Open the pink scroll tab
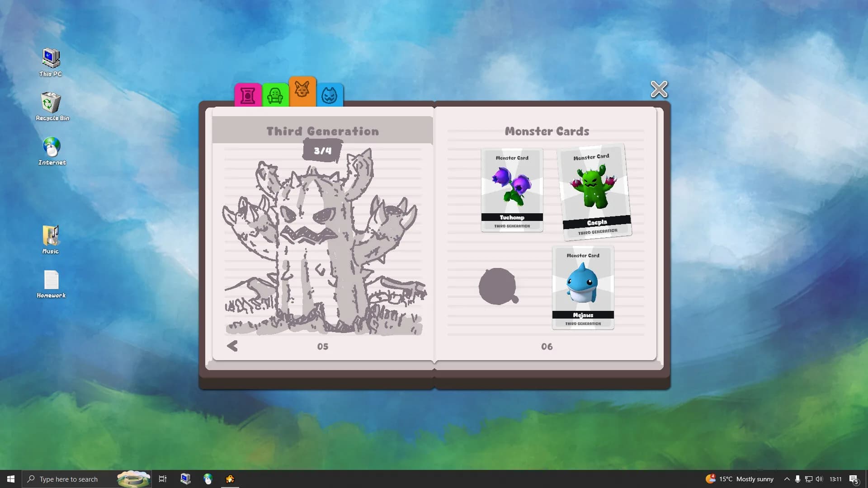Viewport: 868px width, 488px height. tap(248, 95)
